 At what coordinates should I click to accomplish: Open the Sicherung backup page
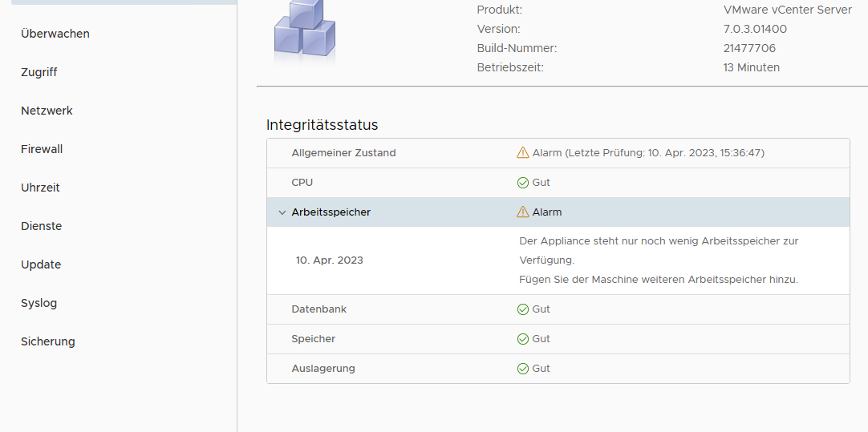point(48,341)
